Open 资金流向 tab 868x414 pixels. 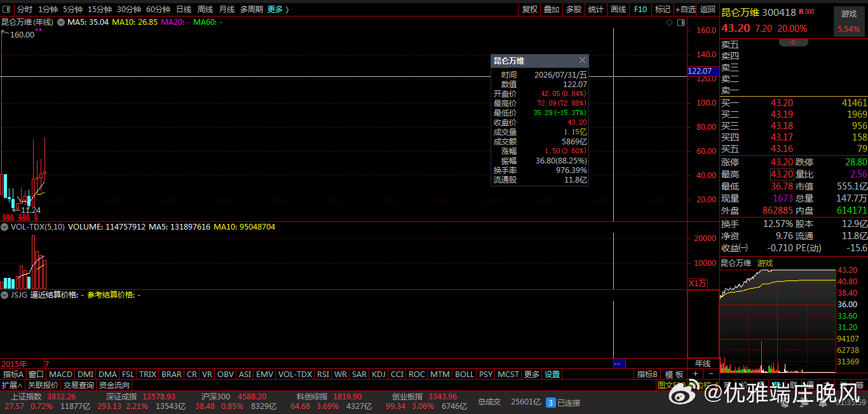pos(114,385)
